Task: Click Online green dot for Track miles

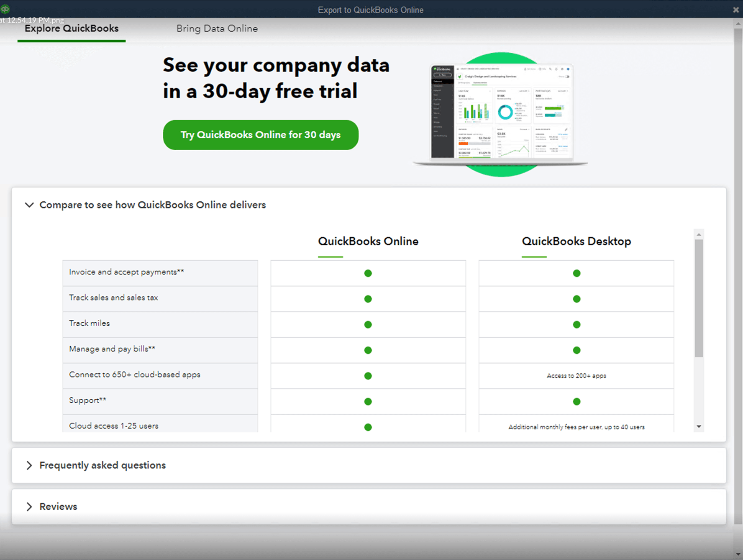Action: coord(368,324)
